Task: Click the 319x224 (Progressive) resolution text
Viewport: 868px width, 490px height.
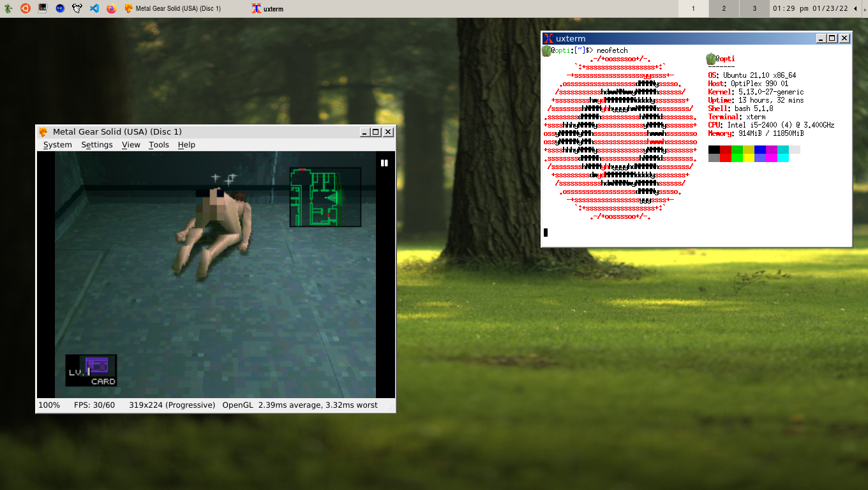Action: tap(172, 405)
